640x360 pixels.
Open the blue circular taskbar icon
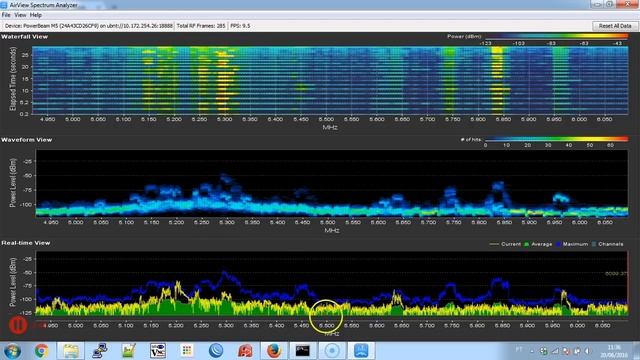[x=216, y=351]
